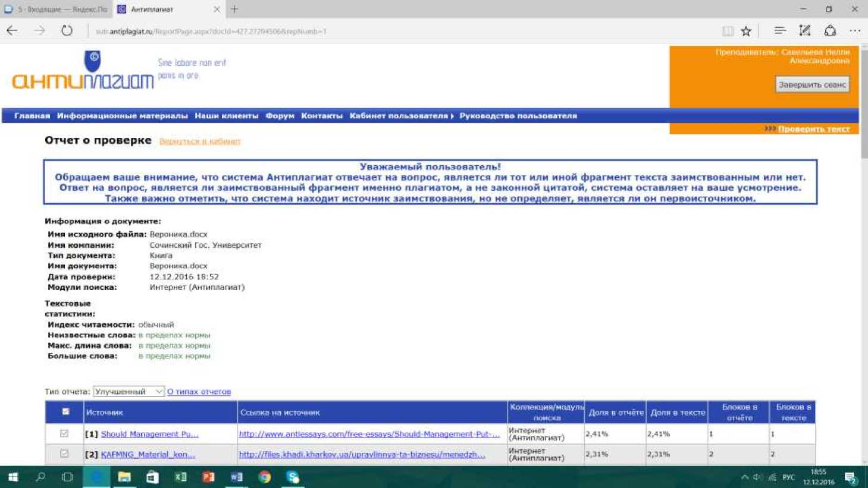The image size is (868, 488).
Task: Open Task View on the taskbar
Action: click(x=67, y=477)
